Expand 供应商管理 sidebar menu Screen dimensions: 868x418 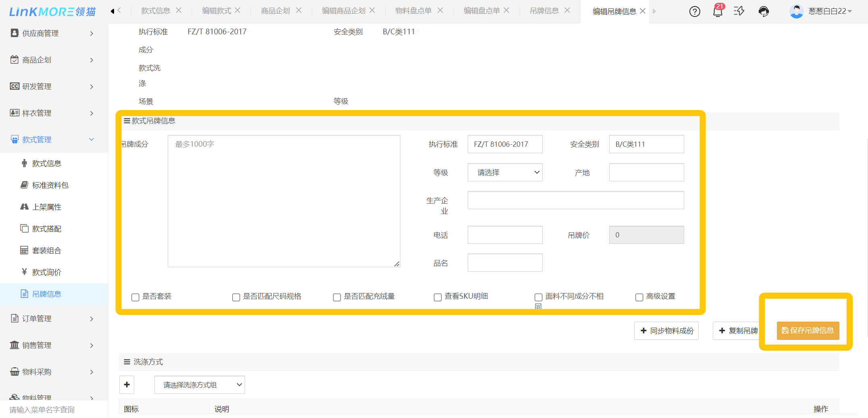(52, 33)
